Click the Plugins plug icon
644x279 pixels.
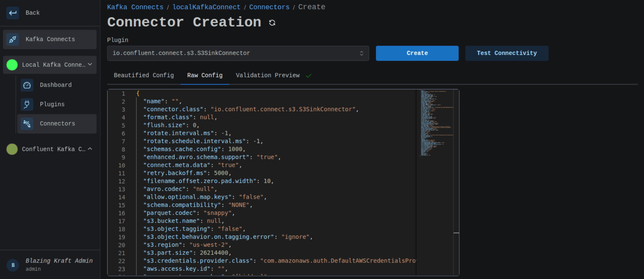[27, 104]
